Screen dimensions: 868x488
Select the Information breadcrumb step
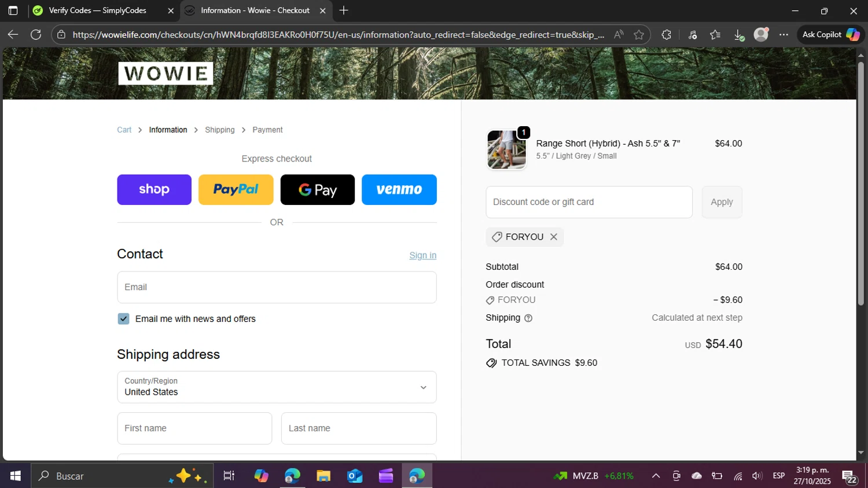tap(168, 130)
